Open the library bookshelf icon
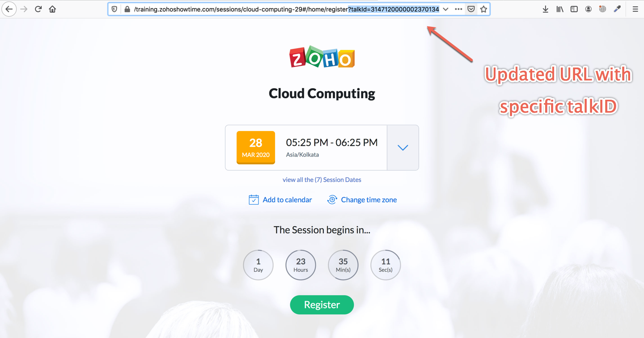This screenshot has width=644, height=338. coord(559,9)
